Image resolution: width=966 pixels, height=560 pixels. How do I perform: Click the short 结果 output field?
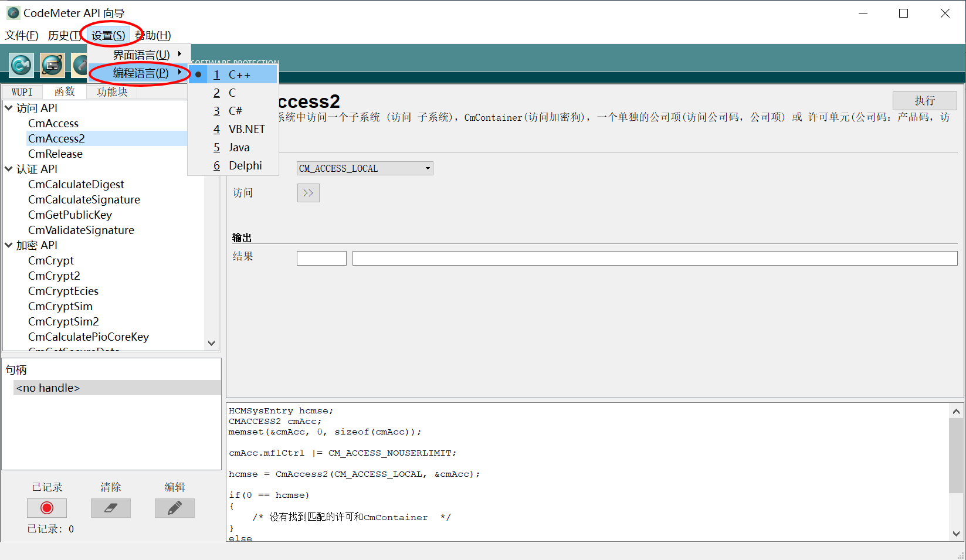click(321, 258)
